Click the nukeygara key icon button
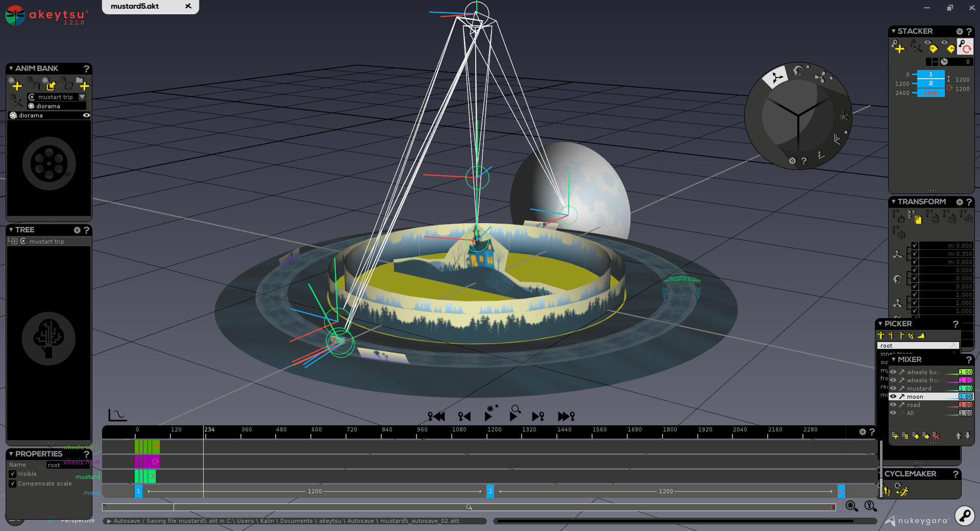Screen dimensions: 980x531 pyautogui.click(x=964, y=516)
